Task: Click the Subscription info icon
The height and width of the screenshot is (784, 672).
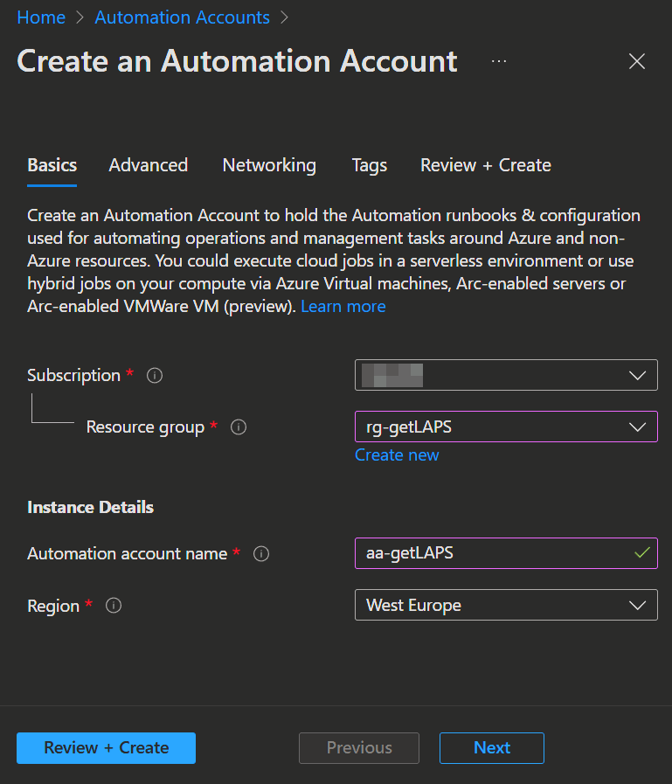Action: coord(155,376)
